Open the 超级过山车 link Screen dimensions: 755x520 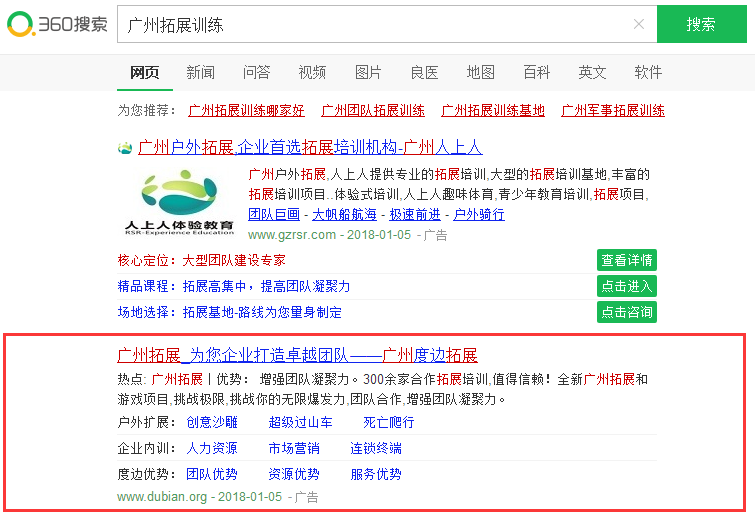[300, 422]
